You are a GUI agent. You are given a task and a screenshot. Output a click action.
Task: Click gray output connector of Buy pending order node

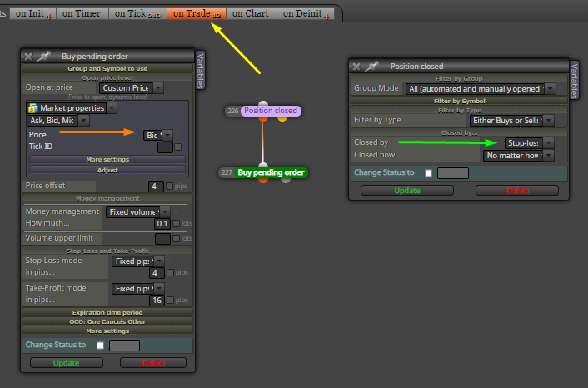point(286,180)
